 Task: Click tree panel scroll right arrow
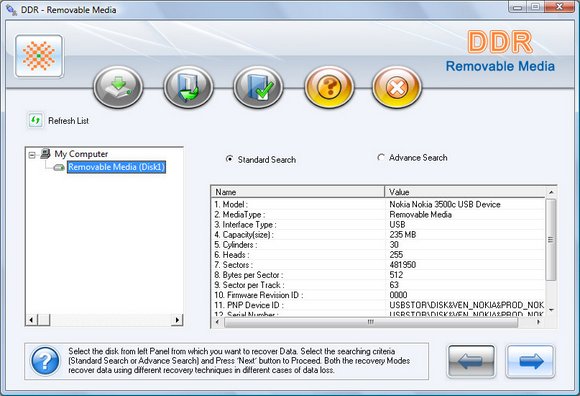tap(177, 320)
